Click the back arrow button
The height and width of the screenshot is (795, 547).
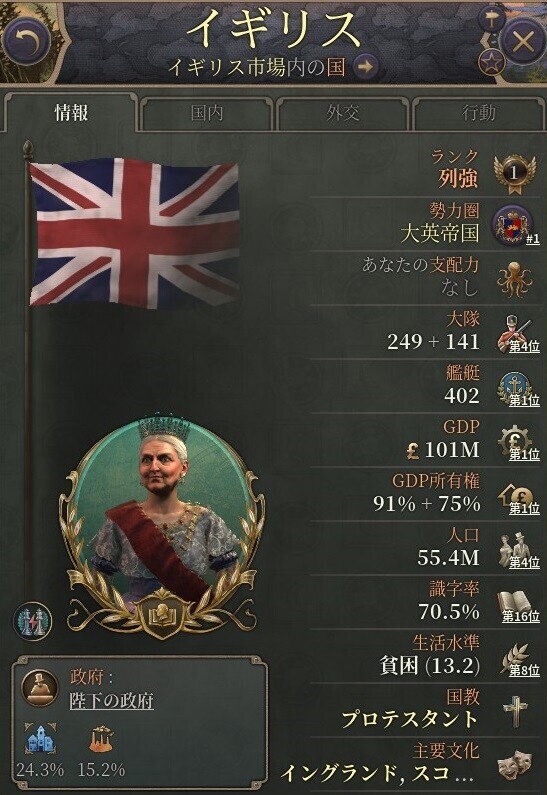click(x=27, y=40)
